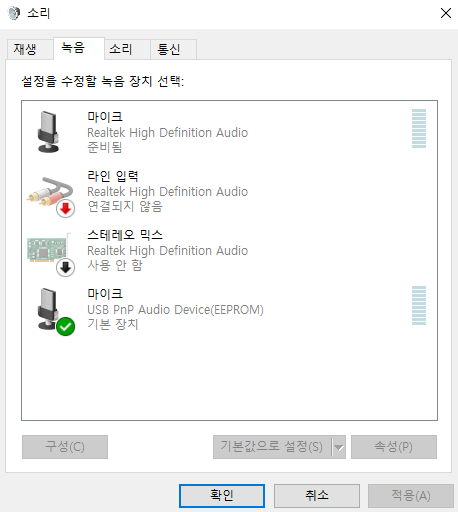Click the '연결되지 않음' status text
The height and width of the screenshot is (512, 458).
(125, 206)
